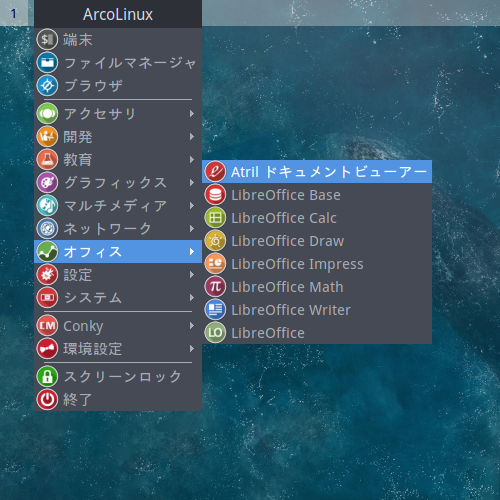Click the file manager icon beside ファイルマネージャ
This screenshot has height=500, width=500.
tap(47, 62)
